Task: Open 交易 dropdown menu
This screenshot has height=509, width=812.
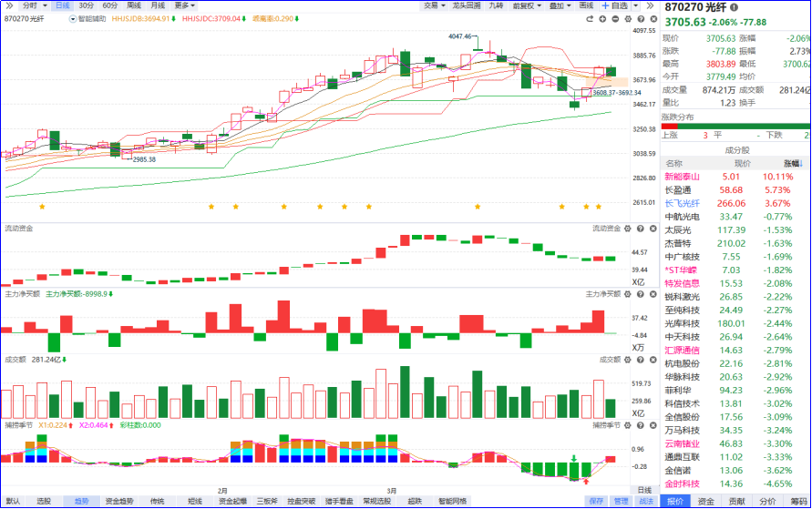Action: pyautogui.click(x=435, y=5)
